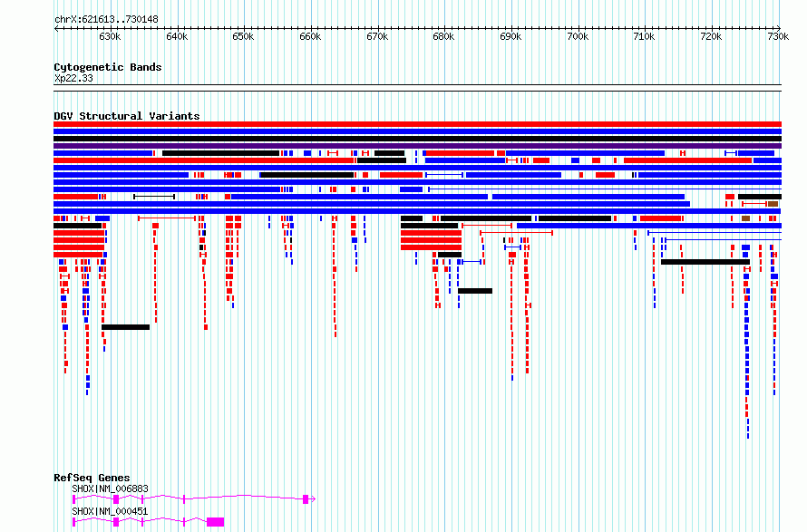
Task: Click the lowest black variant bar near 630k–635k
Action: pyautogui.click(x=125, y=327)
